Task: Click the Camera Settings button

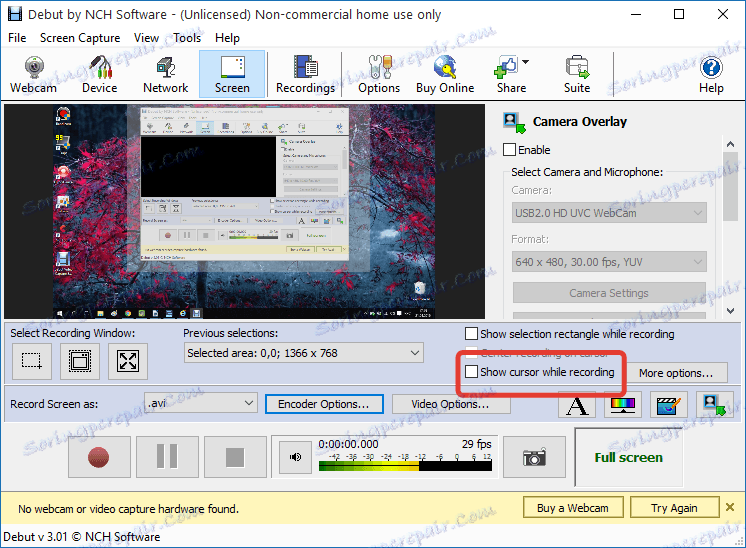Action: pos(609,293)
